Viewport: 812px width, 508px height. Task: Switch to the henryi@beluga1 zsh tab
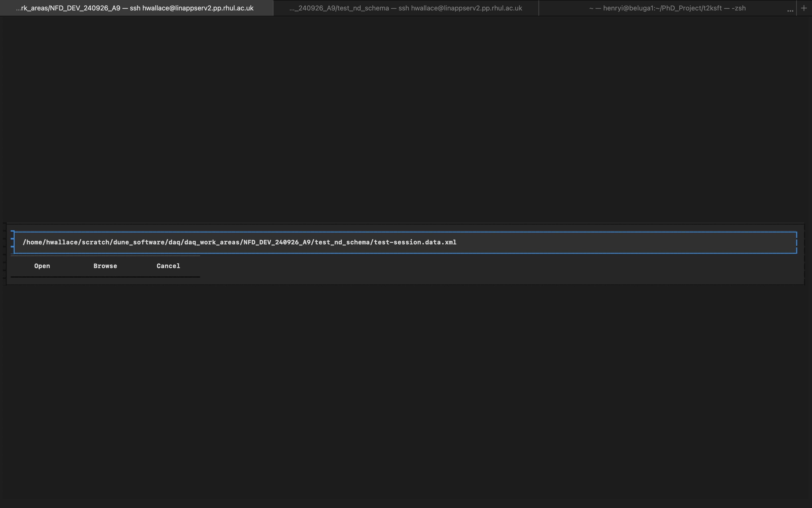[667, 8]
